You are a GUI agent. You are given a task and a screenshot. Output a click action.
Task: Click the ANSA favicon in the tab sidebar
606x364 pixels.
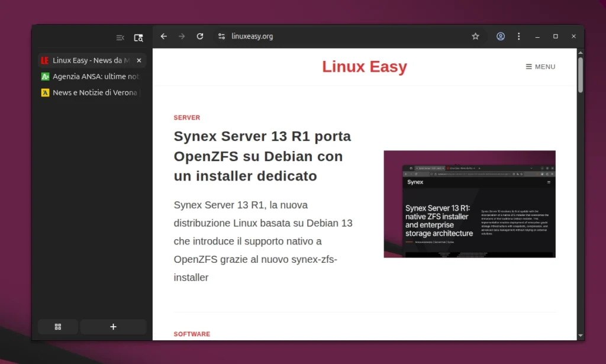point(45,76)
